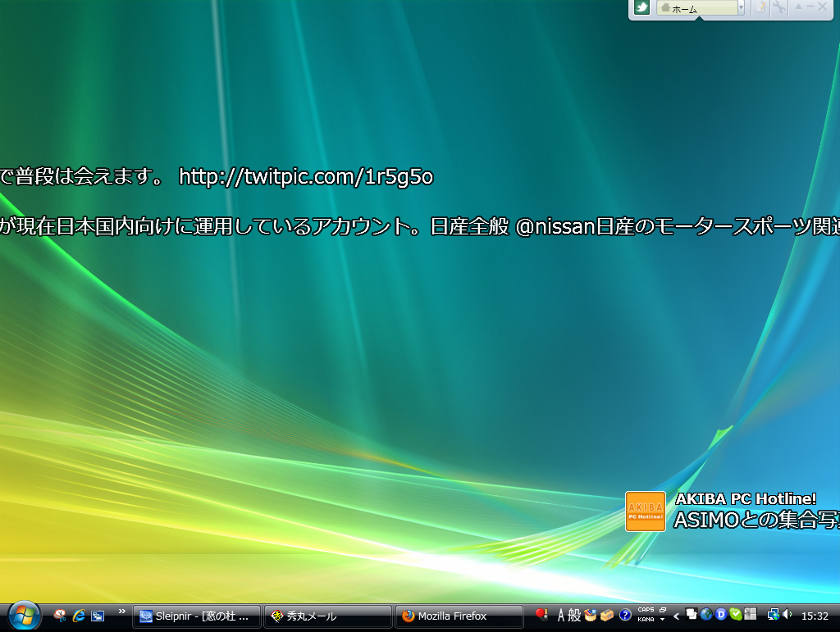Viewport: 840px width, 632px height.
Task: Open settings via the wrench icon
Action: click(x=779, y=7)
